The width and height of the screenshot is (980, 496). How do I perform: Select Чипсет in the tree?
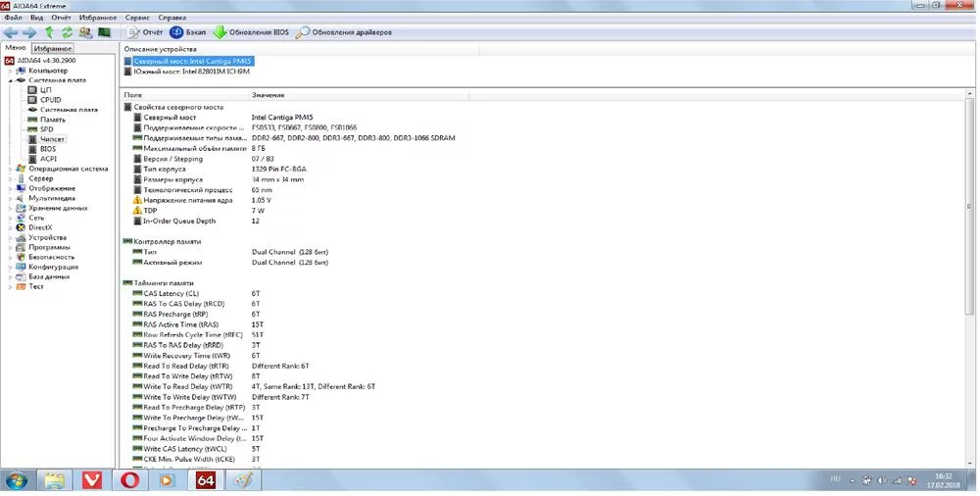[46, 139]
